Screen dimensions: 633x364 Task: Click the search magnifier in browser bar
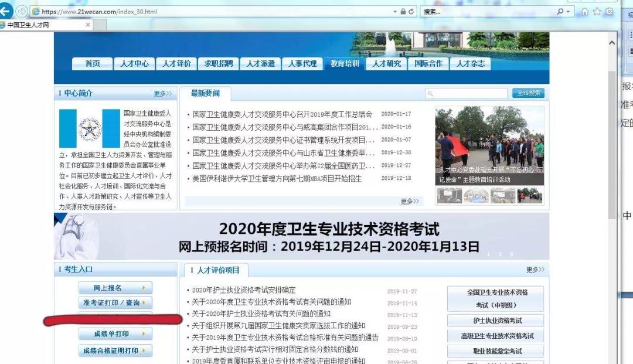[560, 12]
